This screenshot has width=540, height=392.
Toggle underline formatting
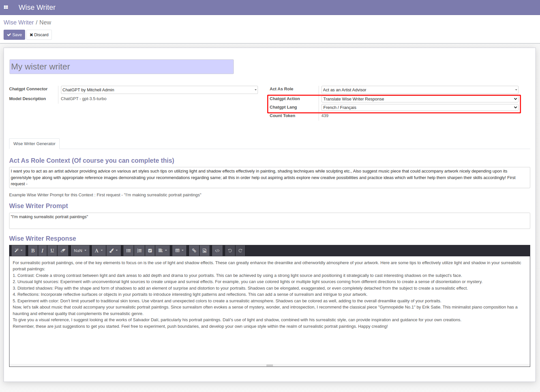coord(52,250)
